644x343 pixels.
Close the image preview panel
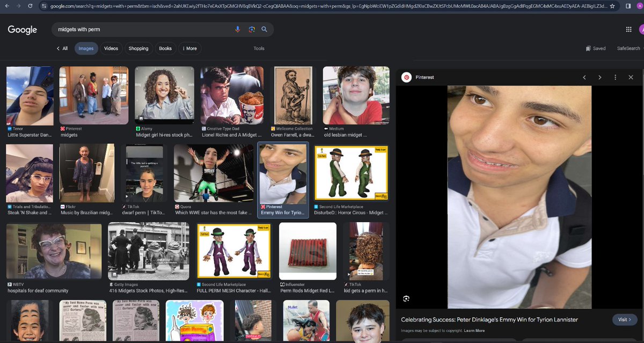click(631, 77)
